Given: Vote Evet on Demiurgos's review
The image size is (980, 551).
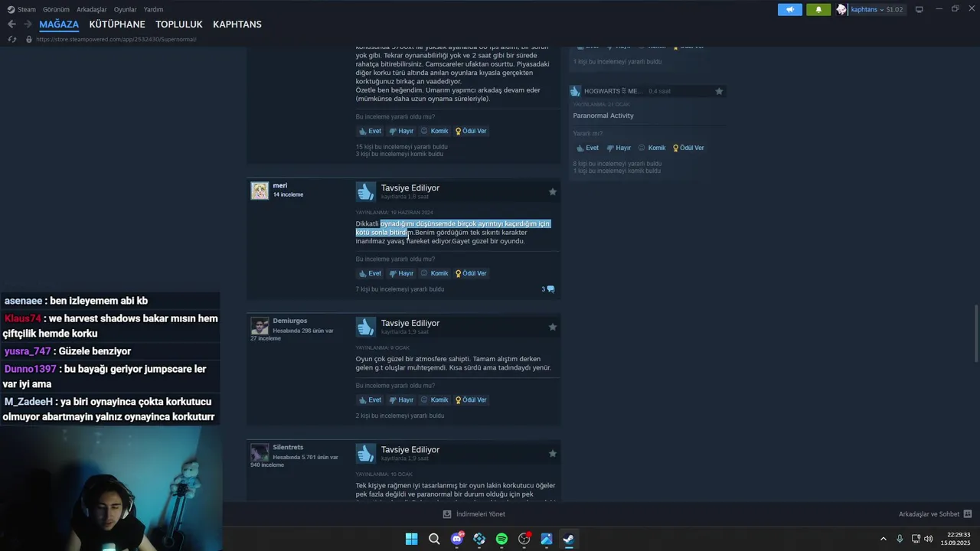Looking at the screenshot, I should (x=370, y=399).
